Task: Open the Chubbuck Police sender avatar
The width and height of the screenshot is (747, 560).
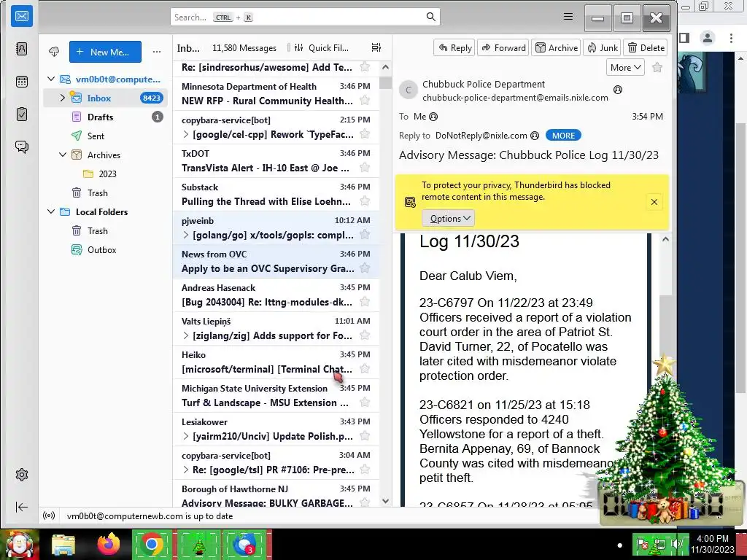Action: point(409,90)
